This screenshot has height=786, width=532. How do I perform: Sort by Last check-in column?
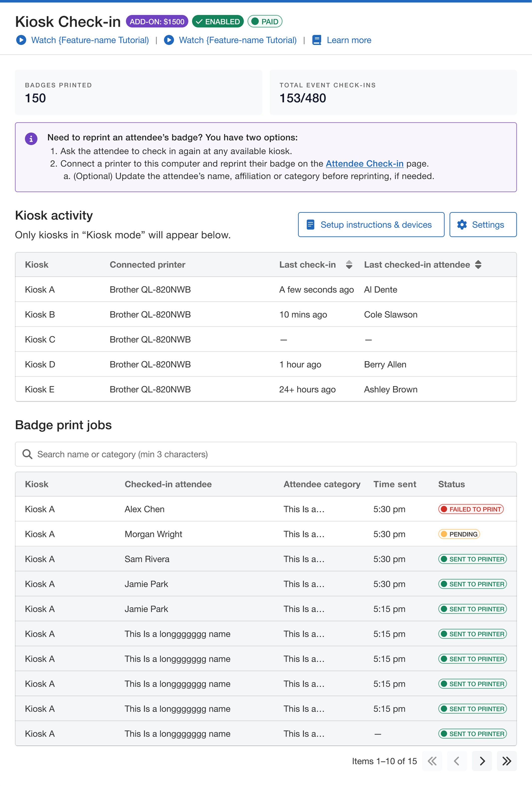click(x=349, y=264)
